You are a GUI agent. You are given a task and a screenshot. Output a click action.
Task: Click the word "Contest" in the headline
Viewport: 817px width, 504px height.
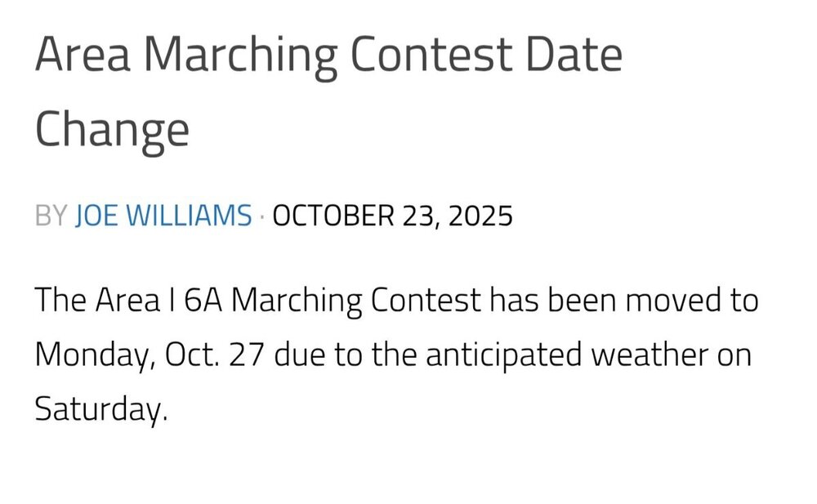pyautogui.click(x=430, y=57)
